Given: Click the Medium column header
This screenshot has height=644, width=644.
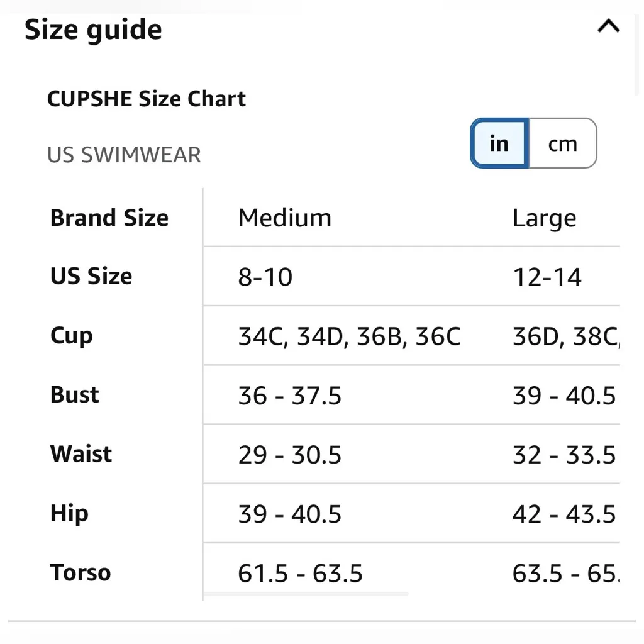Looking at the screenshot, I should pos(284,218).
